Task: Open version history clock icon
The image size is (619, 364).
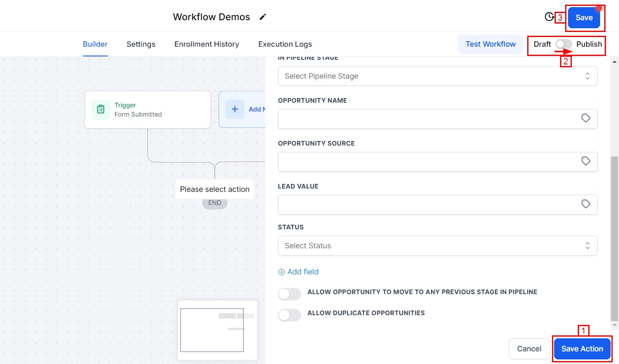Action: [549, 17]
